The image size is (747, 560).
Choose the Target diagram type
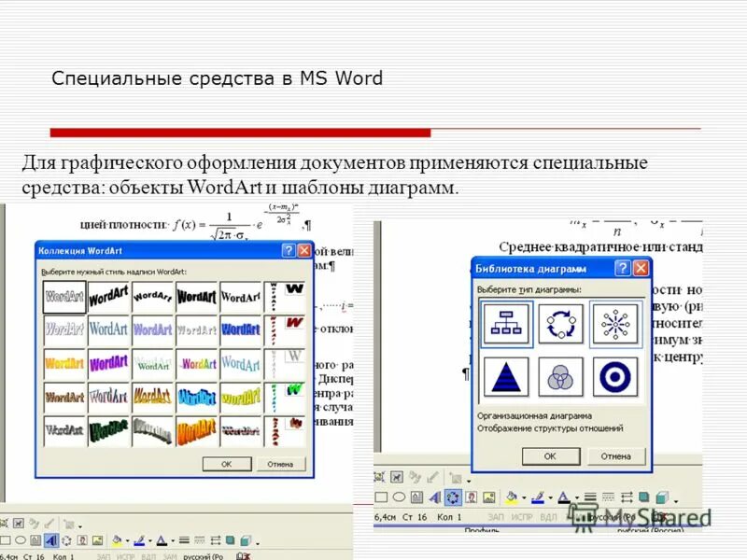point(615,377)
